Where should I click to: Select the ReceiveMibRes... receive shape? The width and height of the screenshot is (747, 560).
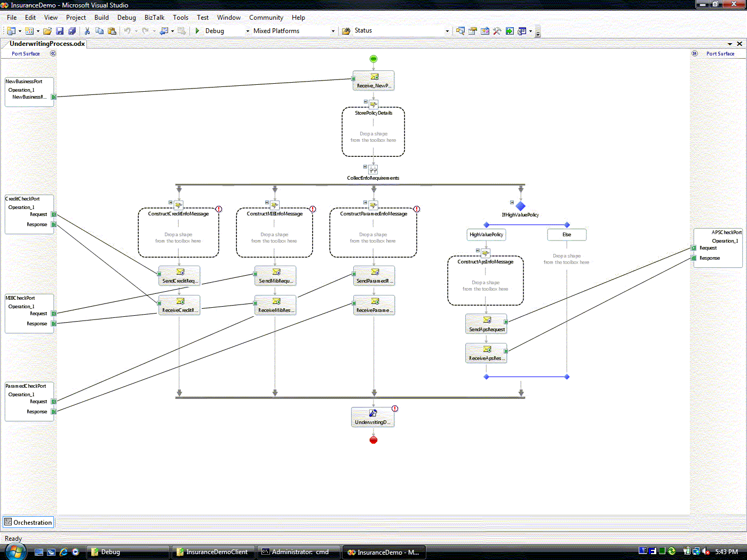point(275,305)
